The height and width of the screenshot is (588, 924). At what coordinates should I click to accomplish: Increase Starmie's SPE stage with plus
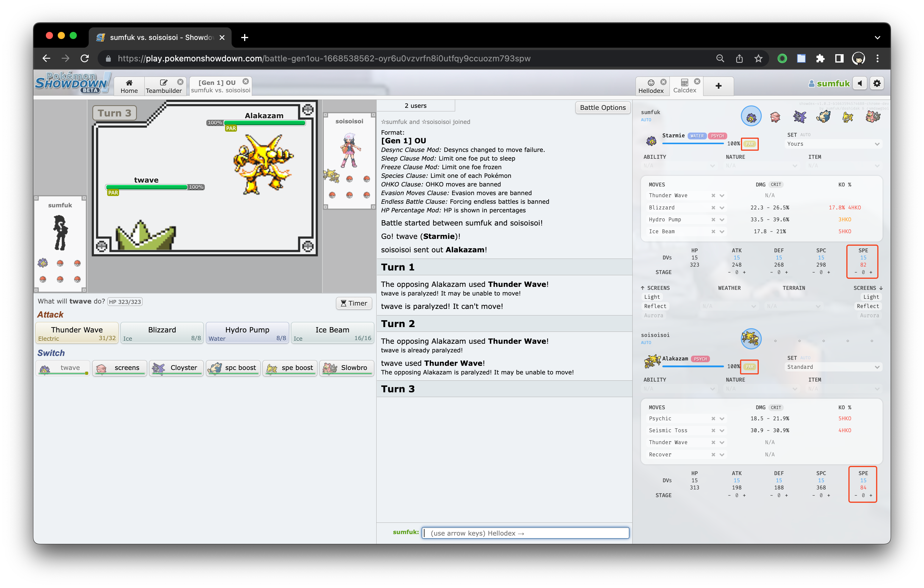[871, 272]
